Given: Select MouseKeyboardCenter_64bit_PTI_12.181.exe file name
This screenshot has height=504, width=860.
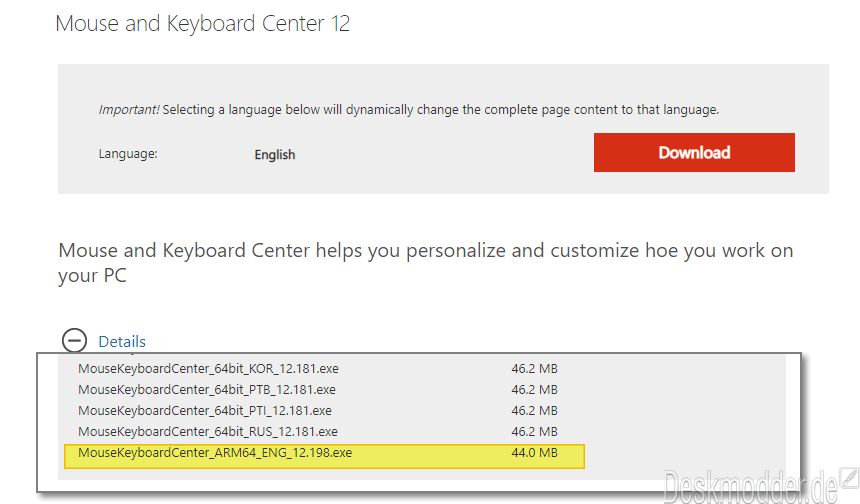Looking at the screenshot, I should (x=205, y=410).
